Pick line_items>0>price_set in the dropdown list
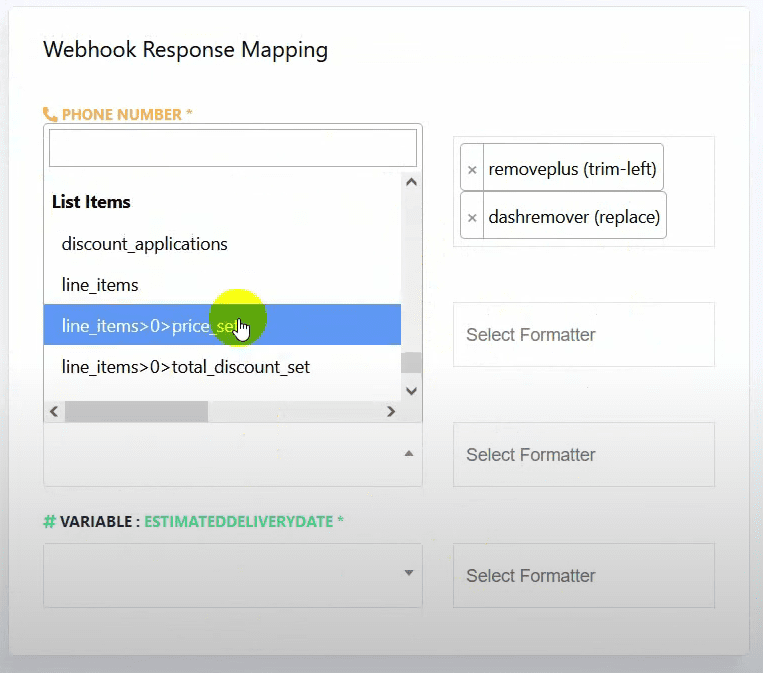The image size is (763, 673). 150,326
